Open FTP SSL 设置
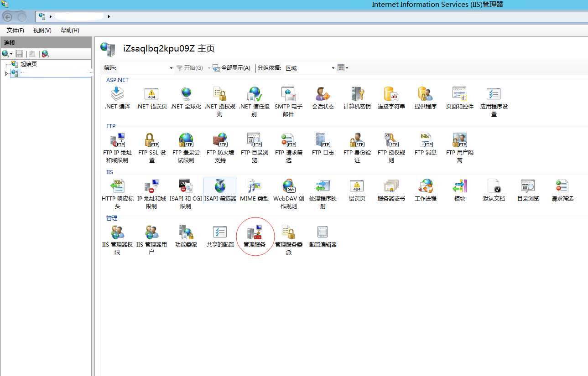 151,148
